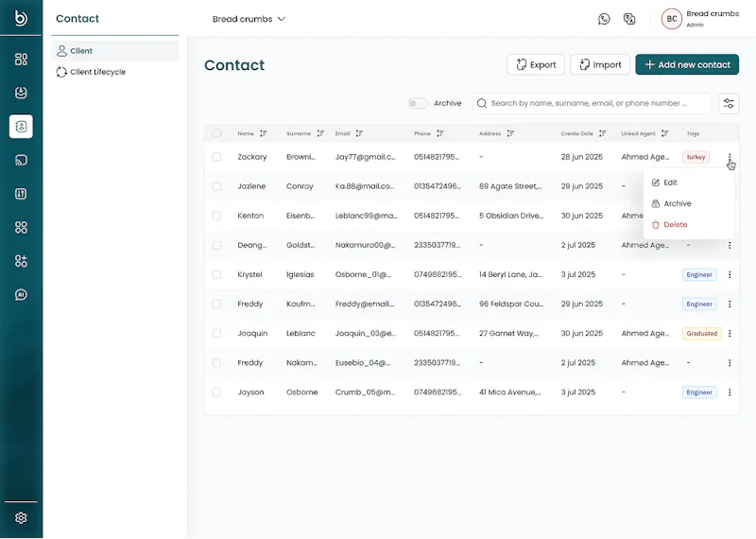
Task: Sort by the Phone column icon
Action: 440,133
